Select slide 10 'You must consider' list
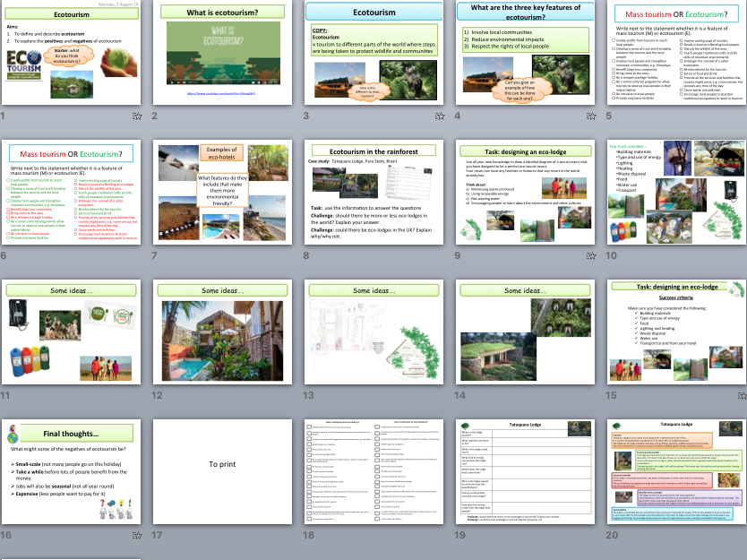This screenshot has width=747, height=560. coord(675,194)
